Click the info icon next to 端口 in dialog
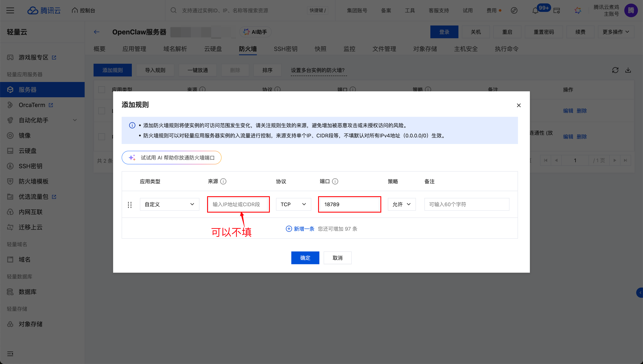 (x=335, y=182)
